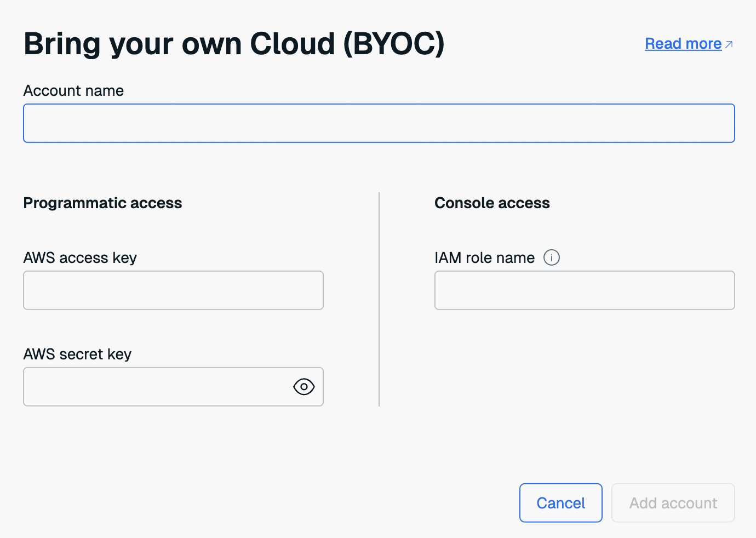Show the AWS secret key using eye icon
756x538 pixels.
point(303,387)
